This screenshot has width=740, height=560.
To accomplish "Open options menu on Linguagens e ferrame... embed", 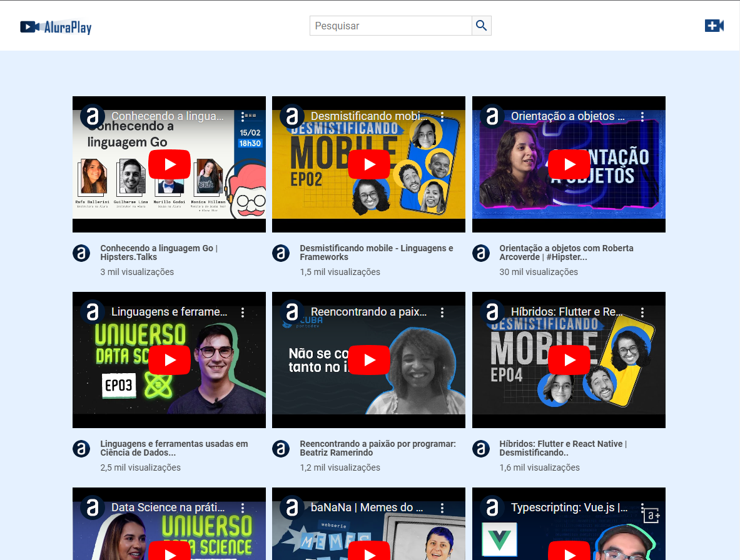I will (x=243, y=312).
